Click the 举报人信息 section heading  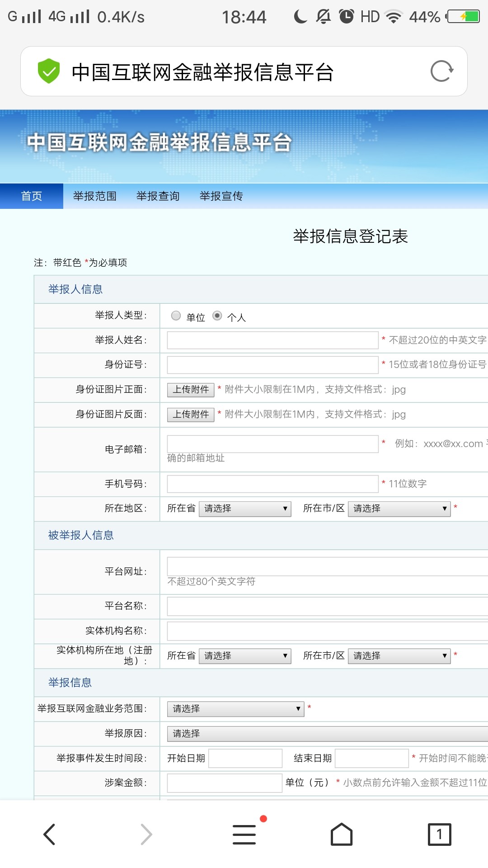75,289
